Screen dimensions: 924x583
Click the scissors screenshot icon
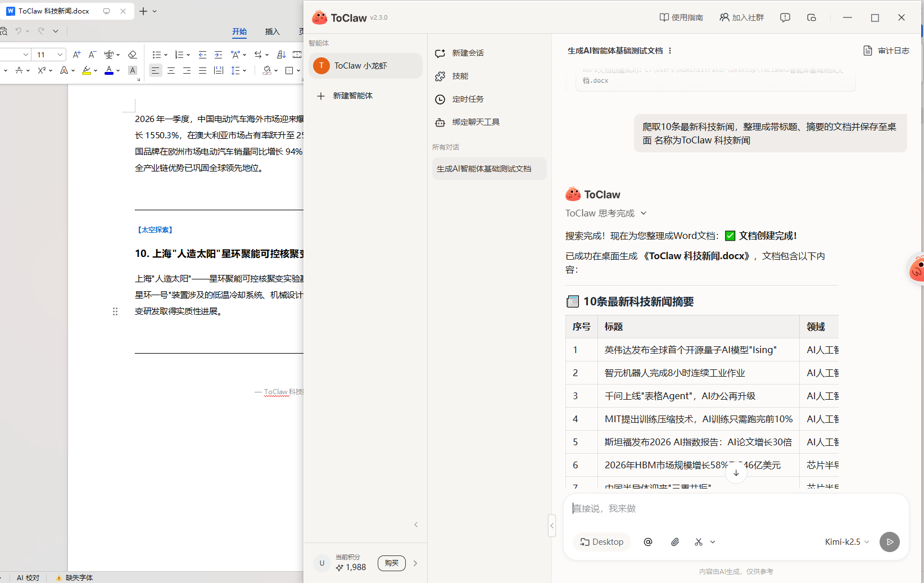click(699, 542)
